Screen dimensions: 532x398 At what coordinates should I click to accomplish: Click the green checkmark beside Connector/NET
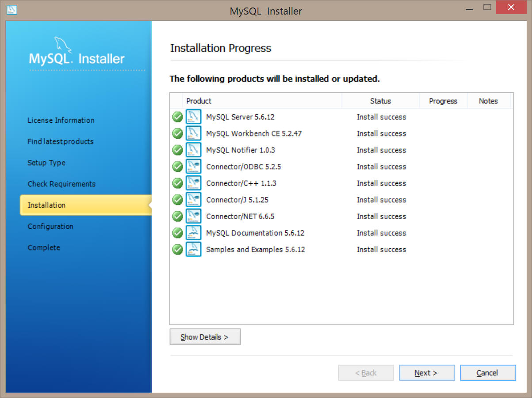(x=177, y=216)
